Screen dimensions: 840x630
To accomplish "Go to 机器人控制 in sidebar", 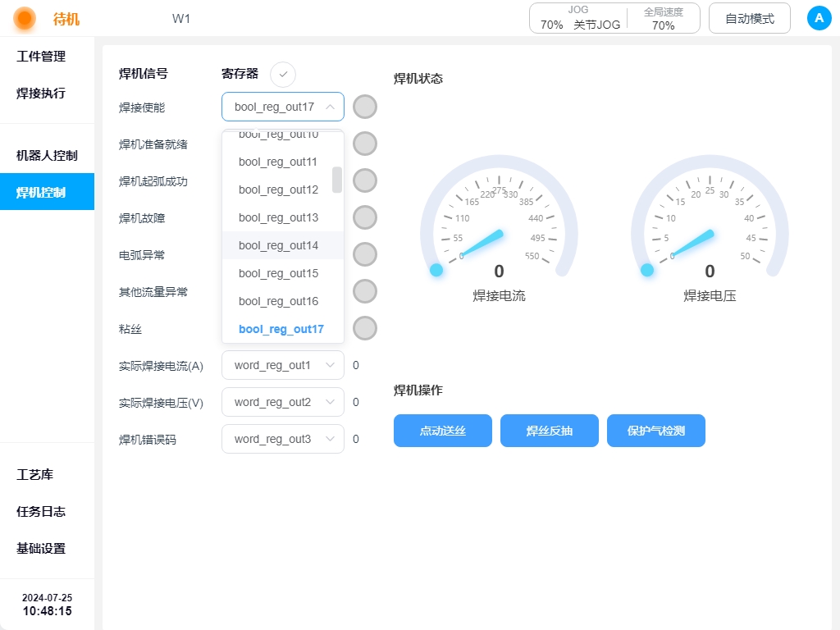I will click(47, 155).
